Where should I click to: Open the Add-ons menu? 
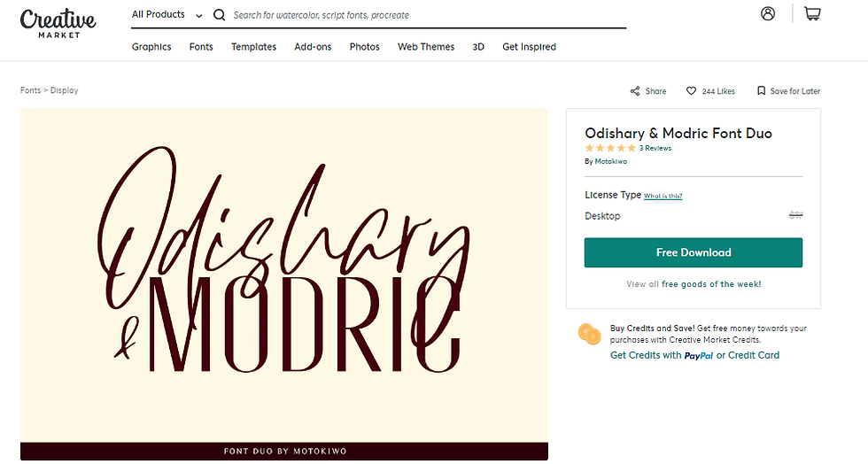click(x=313, y=47)
